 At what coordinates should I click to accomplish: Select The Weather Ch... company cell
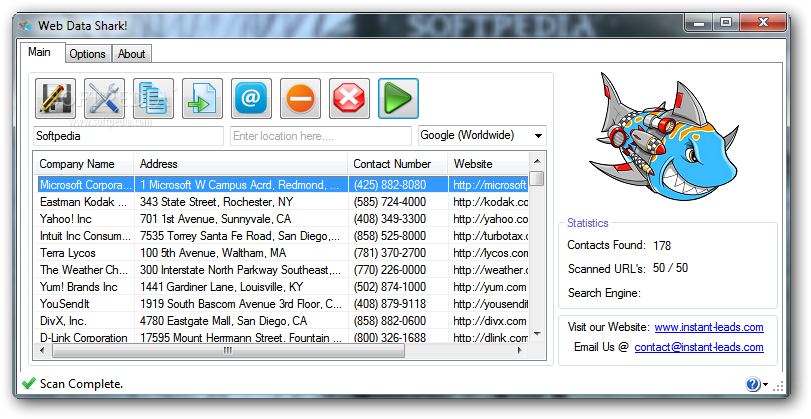[85, 270]
